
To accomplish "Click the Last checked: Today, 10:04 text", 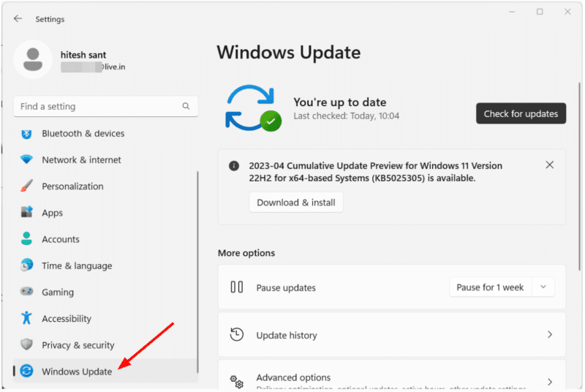I will 346,116.
